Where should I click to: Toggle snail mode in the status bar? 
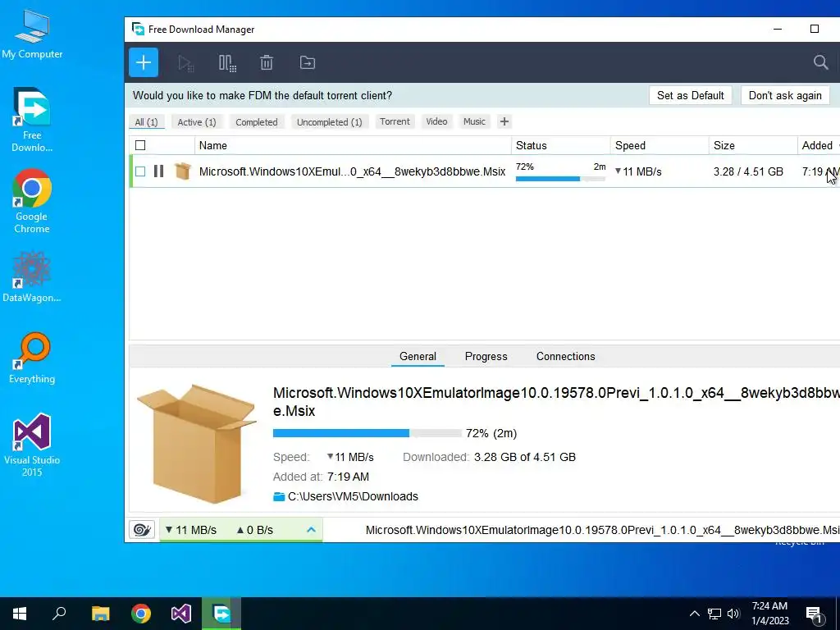[x=142, y=530]
